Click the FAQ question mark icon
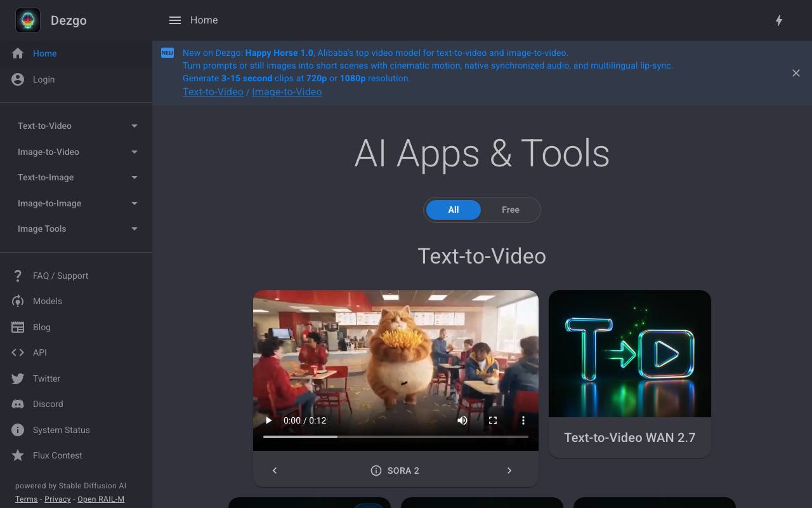 click(18, 276)
